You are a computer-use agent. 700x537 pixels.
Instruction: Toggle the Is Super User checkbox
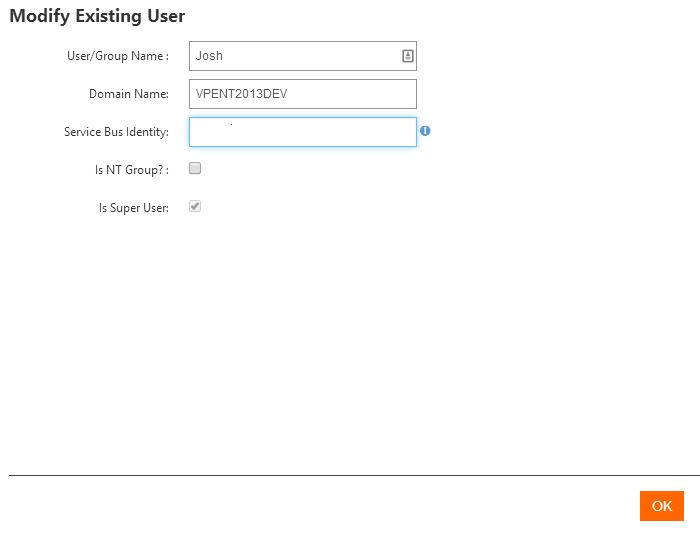pos(195,207)
